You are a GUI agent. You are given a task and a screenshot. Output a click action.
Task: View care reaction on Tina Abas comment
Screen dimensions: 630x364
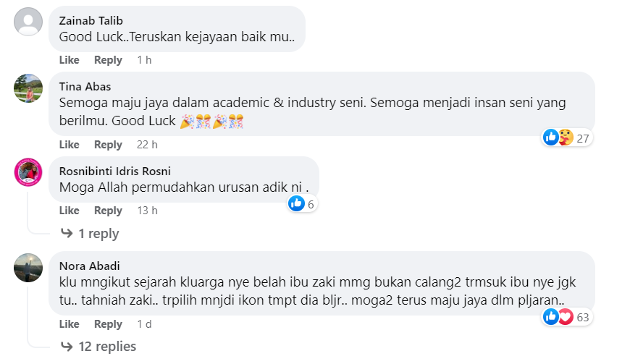click(x=566, y=137)
